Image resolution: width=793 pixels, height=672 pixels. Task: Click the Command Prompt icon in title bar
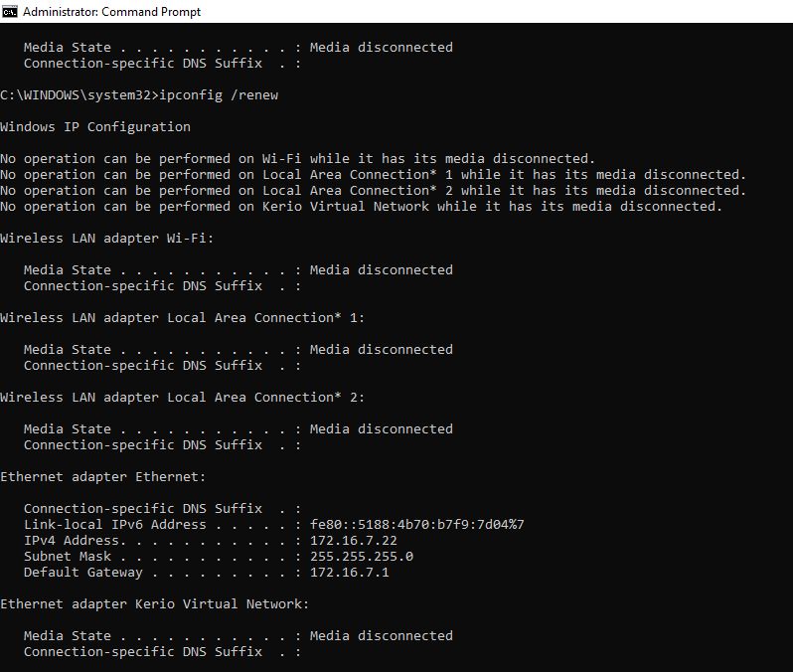[10, 12]
